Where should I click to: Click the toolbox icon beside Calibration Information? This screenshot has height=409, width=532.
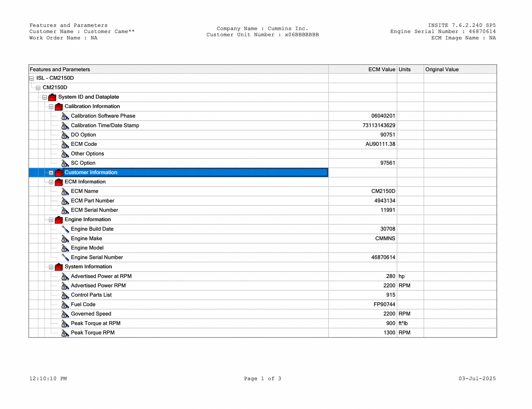click(x=59, y=107)
